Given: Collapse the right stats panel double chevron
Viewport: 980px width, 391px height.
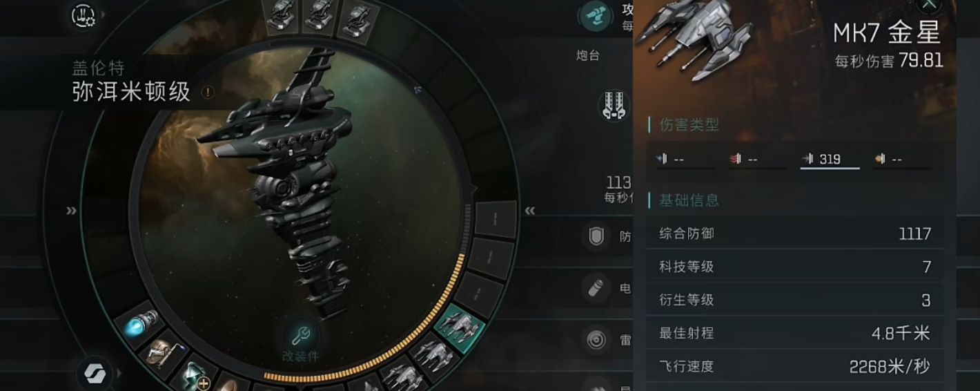Looking at the screenshot, I should (x=530, y=211).
